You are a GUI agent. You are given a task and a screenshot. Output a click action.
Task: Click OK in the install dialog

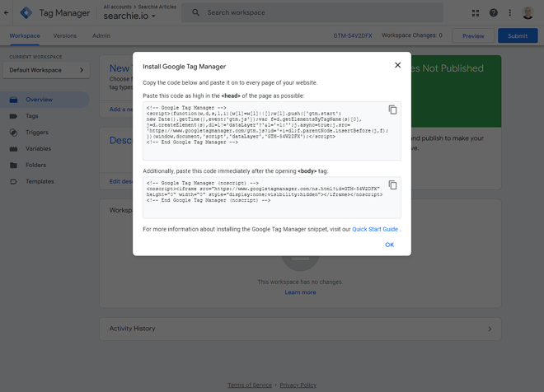pyautogui.click(x=389, y=245)
